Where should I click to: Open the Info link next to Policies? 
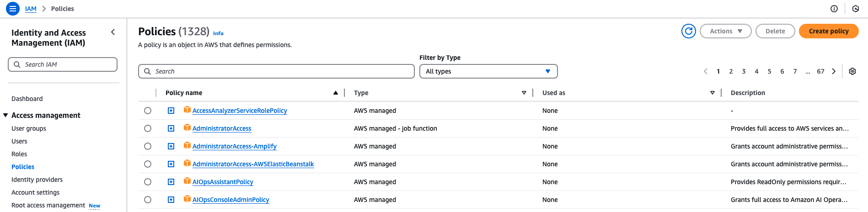point(218,33)
